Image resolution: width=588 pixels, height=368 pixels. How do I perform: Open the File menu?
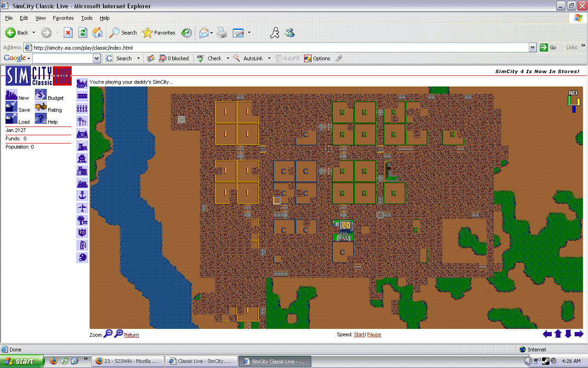tap(9, 18)
